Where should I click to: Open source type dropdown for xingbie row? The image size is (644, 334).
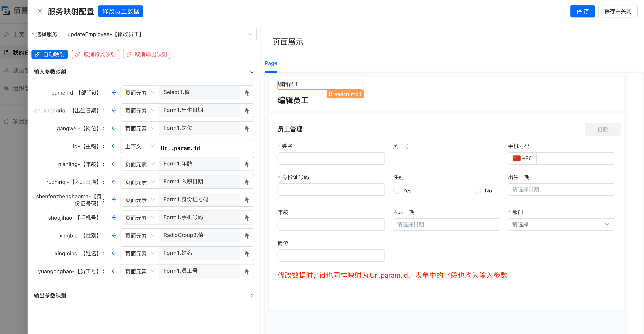[x=140, y=235]
